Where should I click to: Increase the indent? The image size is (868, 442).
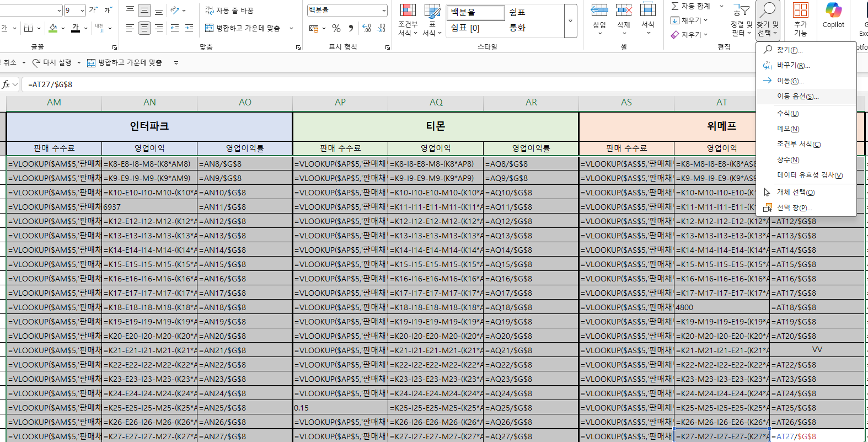pos(189,28)
